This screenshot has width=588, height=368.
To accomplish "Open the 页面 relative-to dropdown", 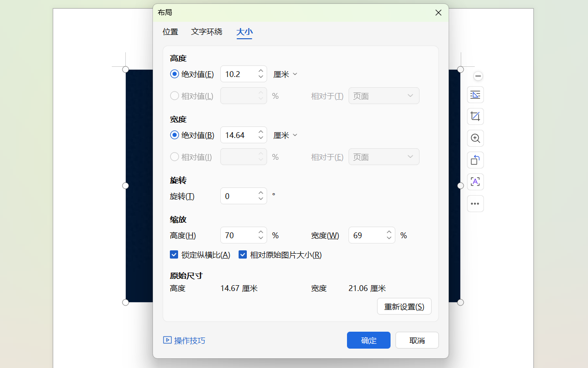I will pyautogui.click(x=384, y=95).
